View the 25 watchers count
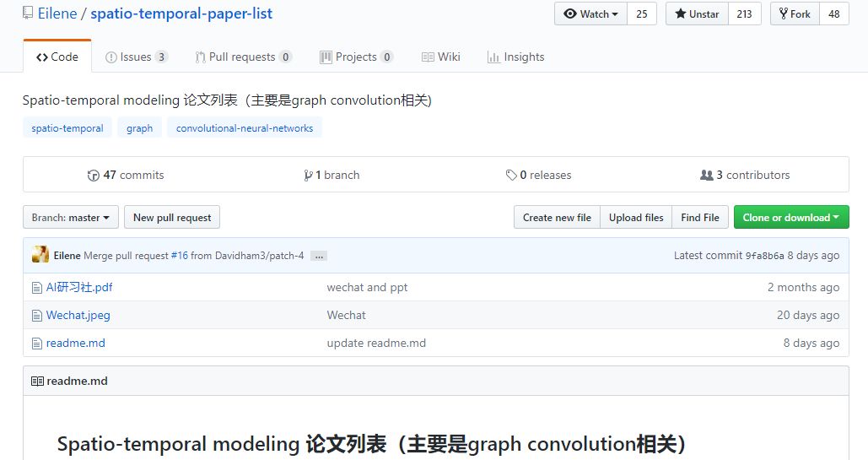 click(642, 14)
